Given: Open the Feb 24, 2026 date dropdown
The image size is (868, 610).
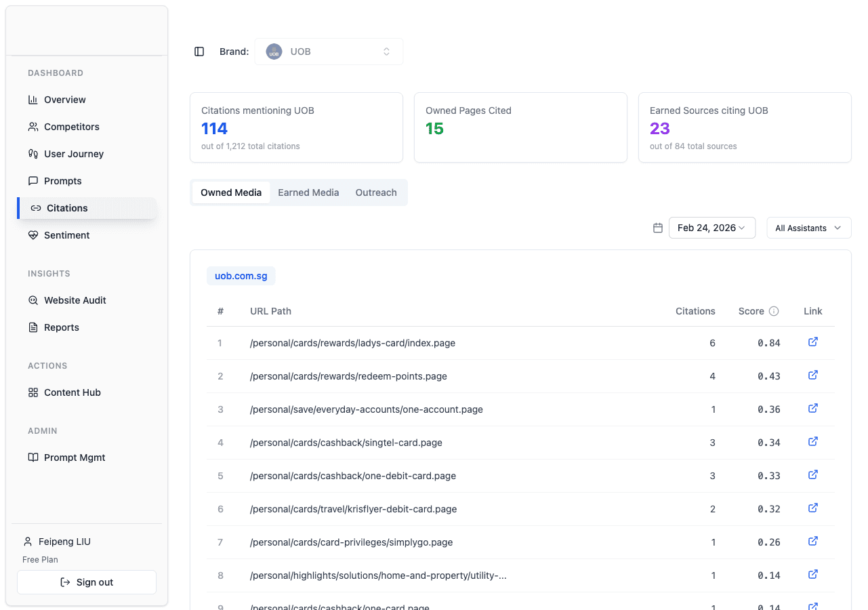Looking at the screenshot, I should pyautogui.click(x=711, y=228).
